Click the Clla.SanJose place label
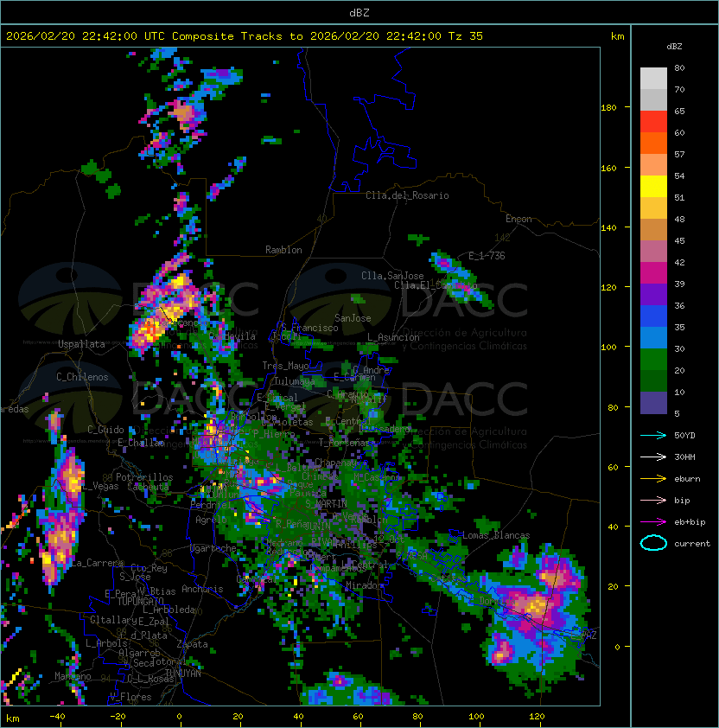 click(392, 276)
